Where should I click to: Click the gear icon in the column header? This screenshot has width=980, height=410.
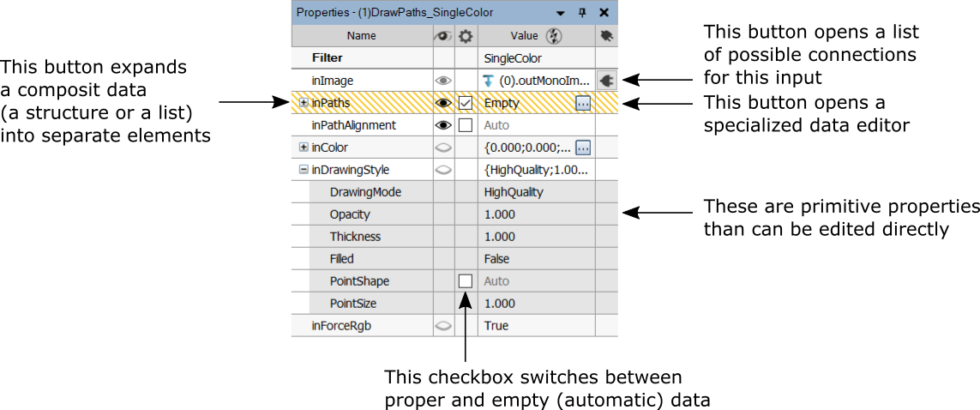(x=466, y=36)
